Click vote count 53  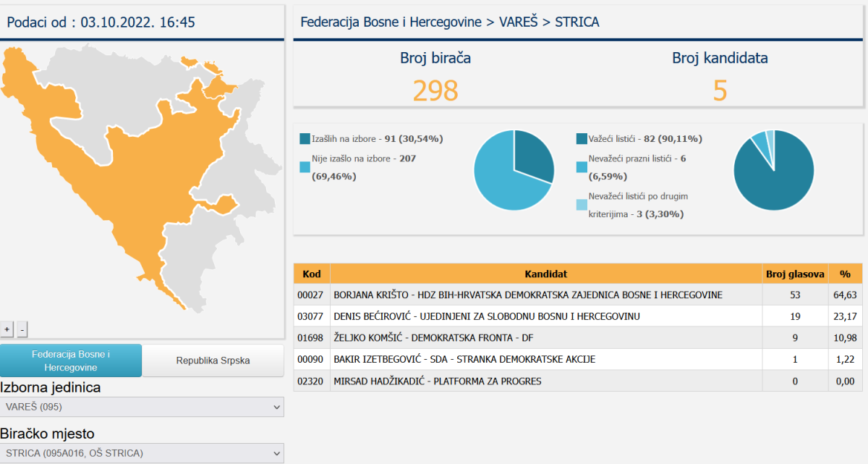click(x=795, y=295)
